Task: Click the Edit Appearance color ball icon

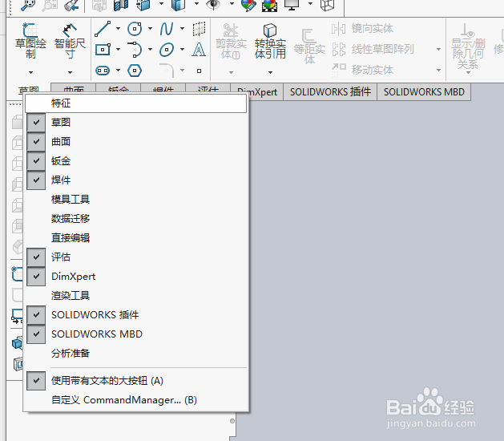Action: pos(248,5)
